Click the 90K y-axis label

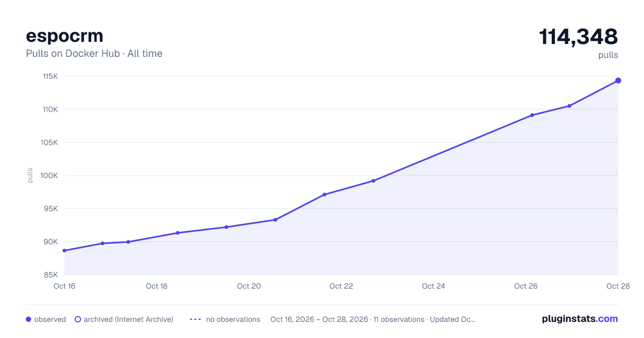coord(51,241)
